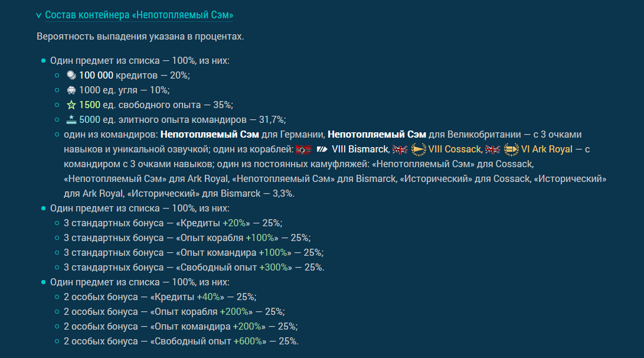Click the coal cart icon
The height and width of the screenshot is (358, 644).
(71, 90)
